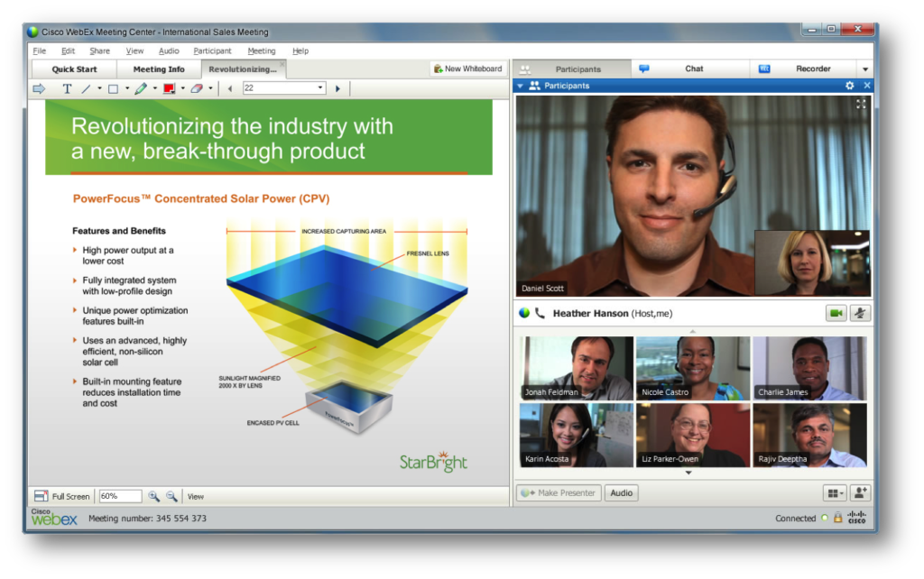The width and height of the screenshot is (924, 579).
Task: Click the zoom-in magnifier icon
Action: (x=153, y=495)
